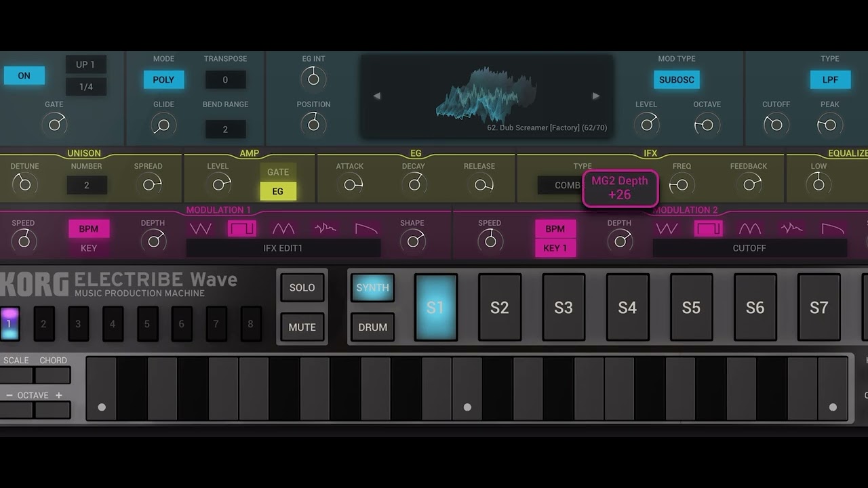Open the LPF filter type selector
Image resolution: width=868 pixels, height=488 pixels.
click(x=830, y=79)
